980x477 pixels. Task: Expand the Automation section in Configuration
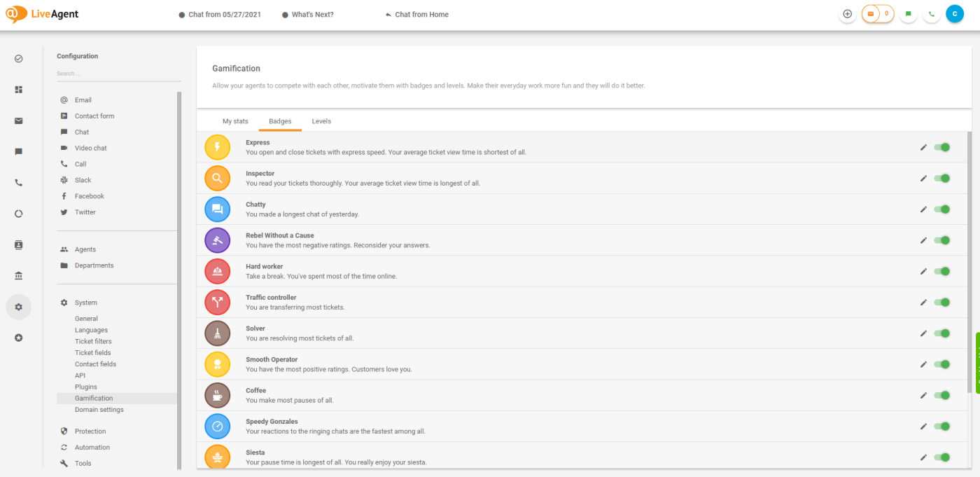point(92,448)
